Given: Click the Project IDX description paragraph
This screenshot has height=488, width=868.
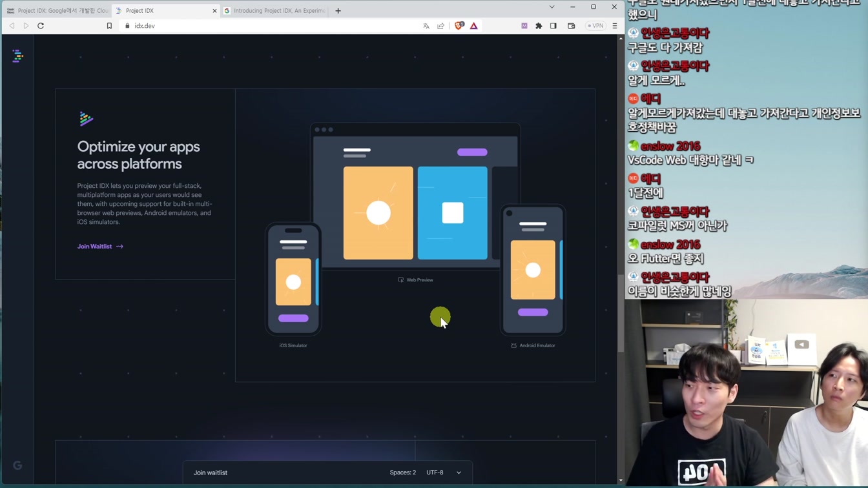Looking at the screenshot, I should pyautogui.click(x=145, y=204).
